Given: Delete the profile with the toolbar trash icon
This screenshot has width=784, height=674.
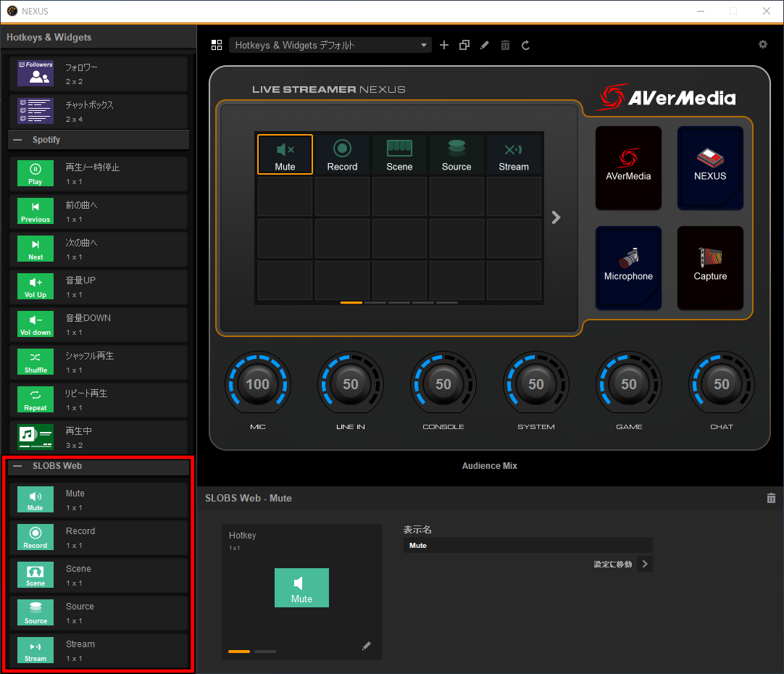Looking at the screenshot, I should click(506, 45).
